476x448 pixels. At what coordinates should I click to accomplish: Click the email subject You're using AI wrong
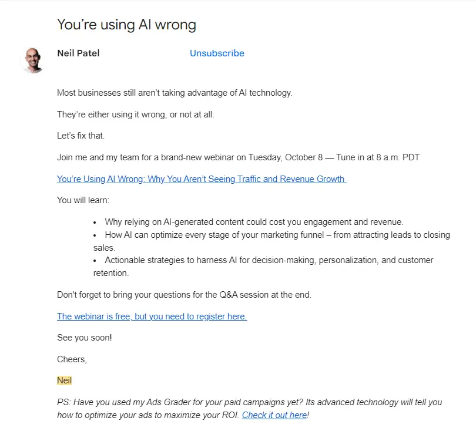pos(126,25)
